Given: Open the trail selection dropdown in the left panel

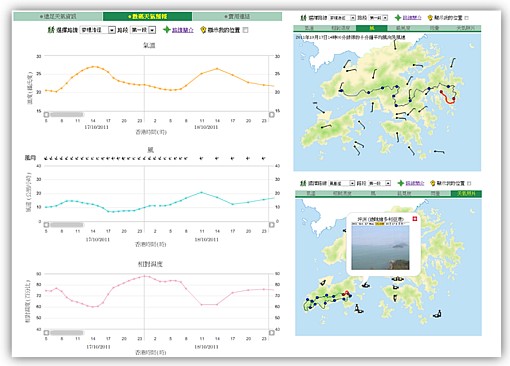Looking at the screenshot, I should (x=98, y=30).
